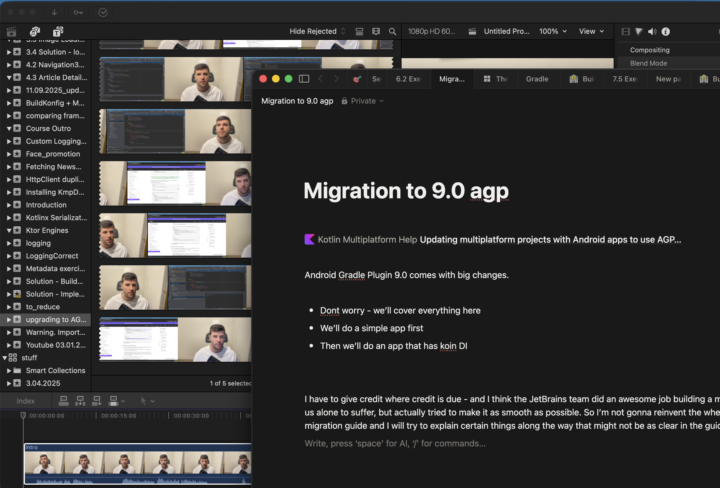
Task: Select the Migra... Notion tab
Action: coord(452,79)
